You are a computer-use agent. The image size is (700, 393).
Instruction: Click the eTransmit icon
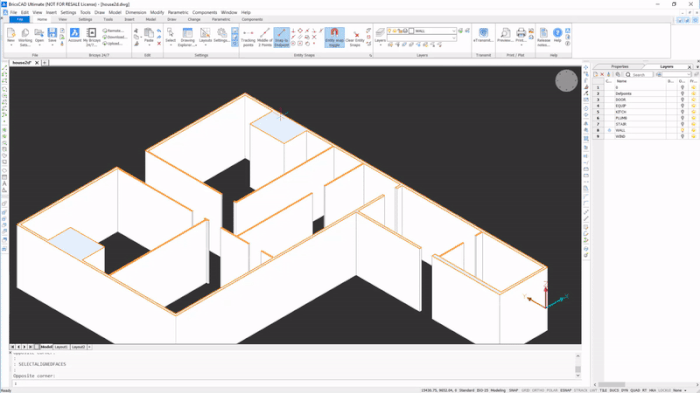tap(483, 35)
